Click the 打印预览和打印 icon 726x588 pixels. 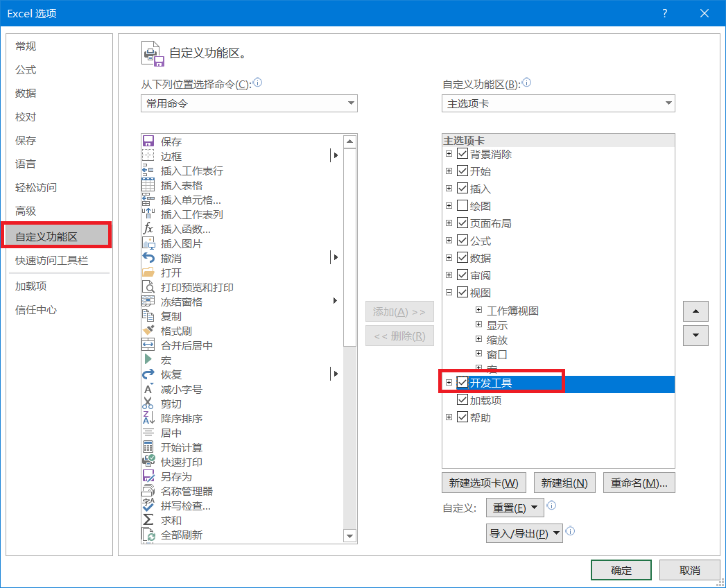(x=148, y=287)
